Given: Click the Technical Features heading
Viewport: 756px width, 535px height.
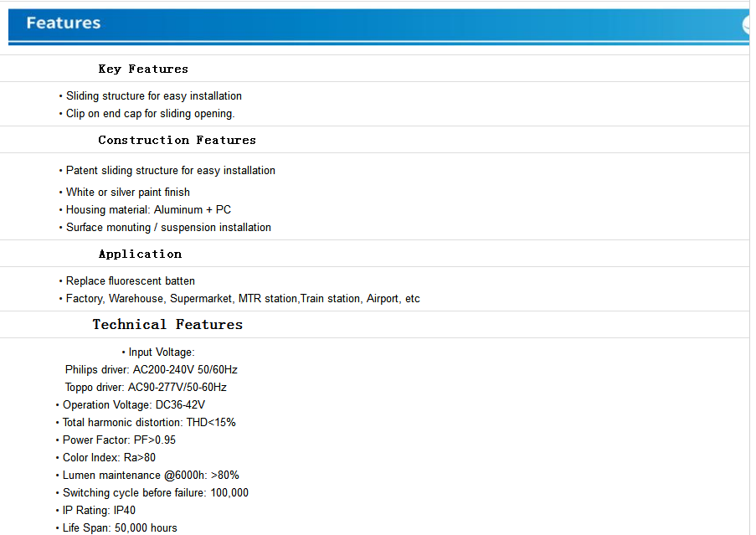Looking at the screenshot, I should tap(167, 325).
